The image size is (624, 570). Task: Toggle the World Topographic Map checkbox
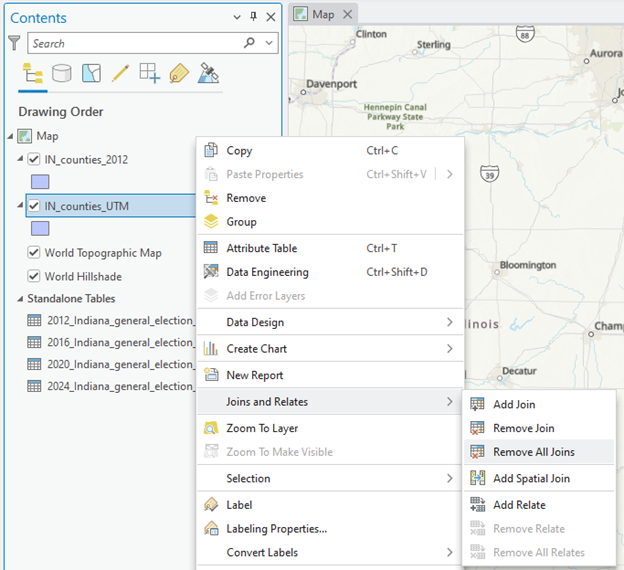point(35,253)
